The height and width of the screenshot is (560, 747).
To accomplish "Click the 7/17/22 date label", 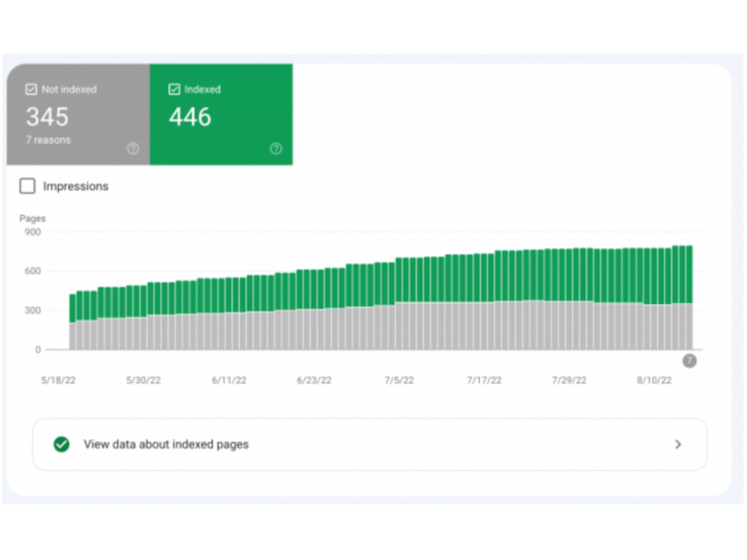I will (x=484, y=380).
